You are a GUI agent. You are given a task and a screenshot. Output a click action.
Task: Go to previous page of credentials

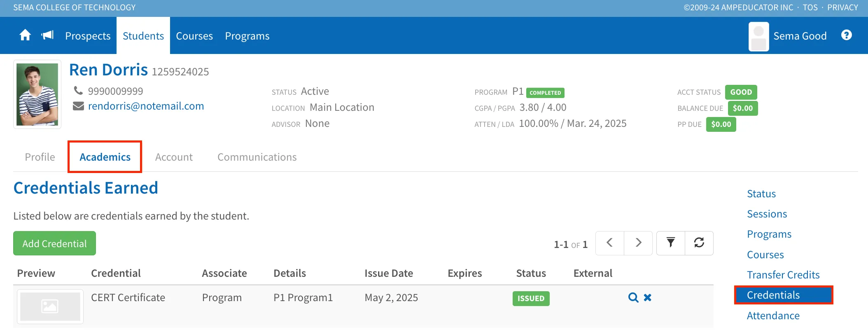pos(610,243)
